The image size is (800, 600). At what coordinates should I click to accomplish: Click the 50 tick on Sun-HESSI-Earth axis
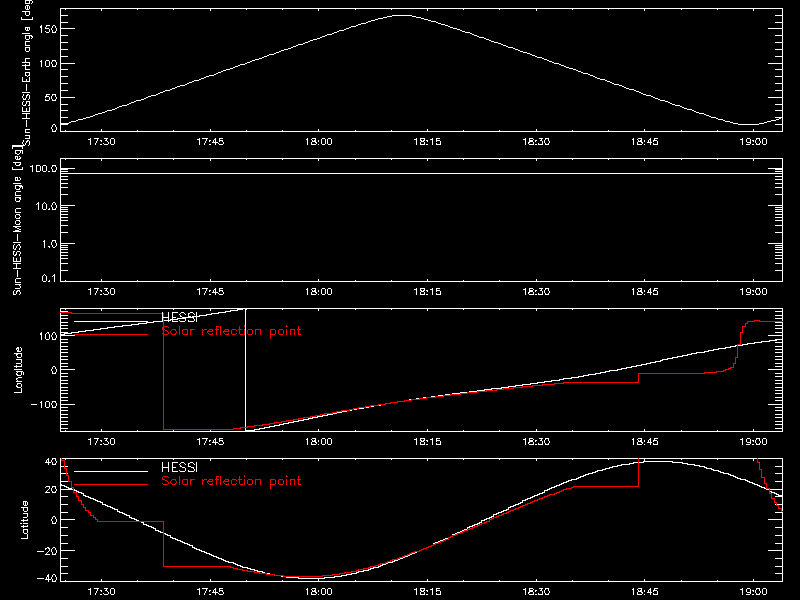click(51, 97)
